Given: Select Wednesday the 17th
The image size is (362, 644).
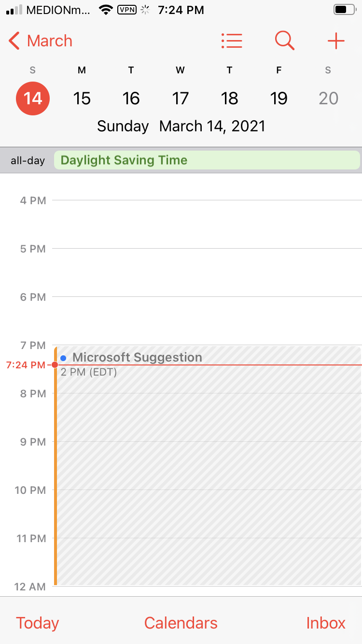Looking at the screenshot, I should (180, 98).
